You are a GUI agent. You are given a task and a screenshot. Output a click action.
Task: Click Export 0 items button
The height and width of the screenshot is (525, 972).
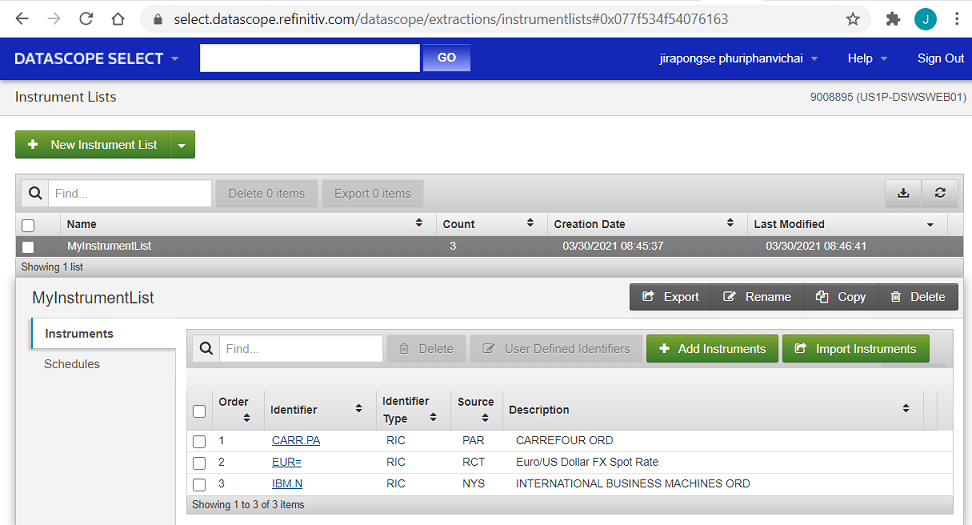(373, 193)
